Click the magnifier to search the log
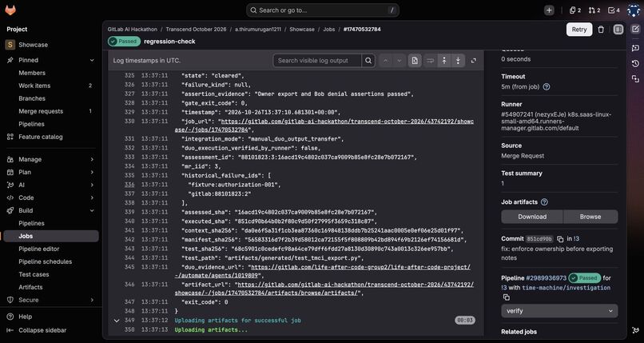The image size is (644, 343). (368, 61)
